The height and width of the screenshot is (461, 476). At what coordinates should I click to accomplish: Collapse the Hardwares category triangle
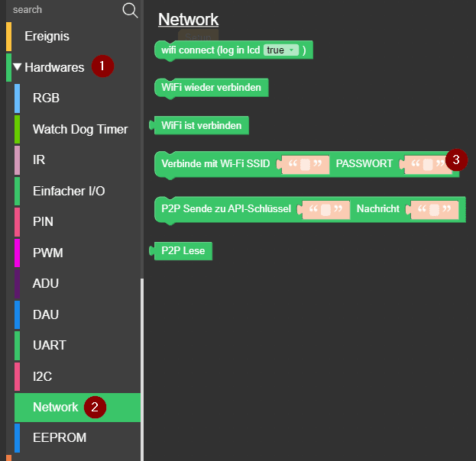pyautogui.click(x=17, y=67)
